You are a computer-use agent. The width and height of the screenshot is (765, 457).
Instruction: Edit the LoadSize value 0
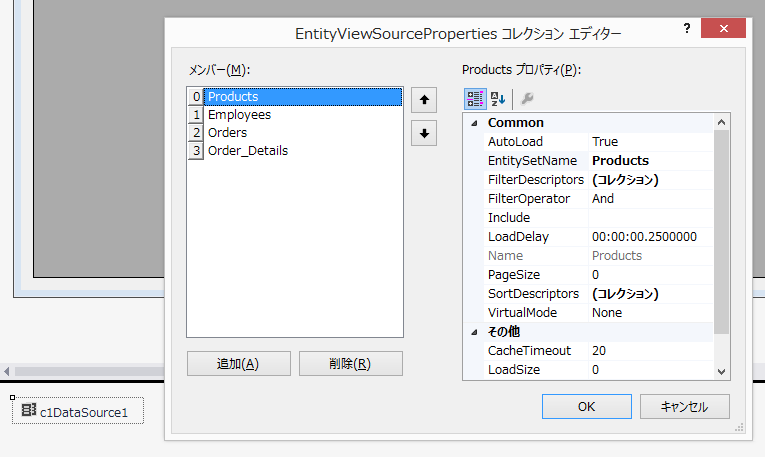(651, 370)
